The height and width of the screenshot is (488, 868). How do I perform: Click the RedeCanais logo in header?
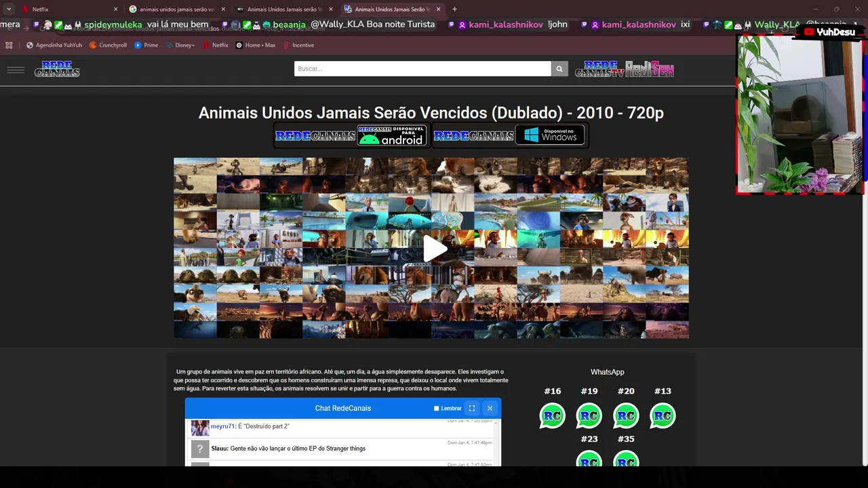(x=57, y=69)
